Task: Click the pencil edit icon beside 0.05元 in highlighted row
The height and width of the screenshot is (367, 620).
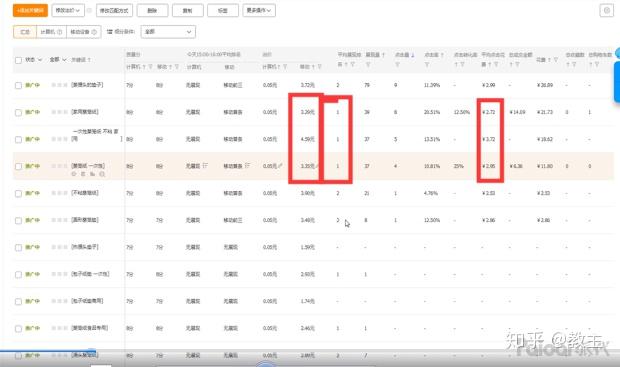Action: [x=280, y=166]
